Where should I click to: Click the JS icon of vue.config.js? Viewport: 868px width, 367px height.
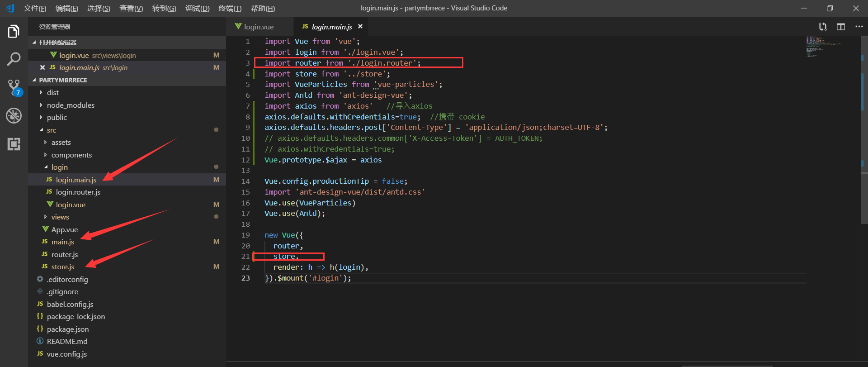point(40,354)
